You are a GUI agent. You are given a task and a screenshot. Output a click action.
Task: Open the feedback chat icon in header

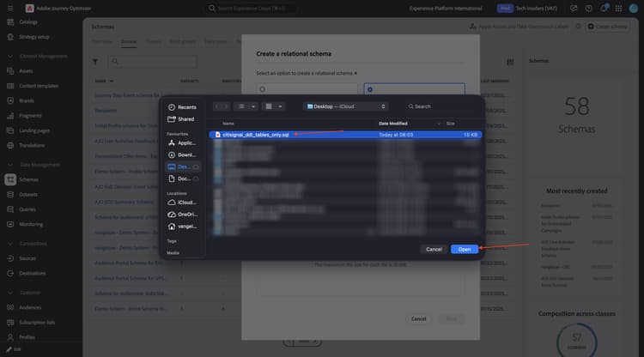(x=574, y=9)
